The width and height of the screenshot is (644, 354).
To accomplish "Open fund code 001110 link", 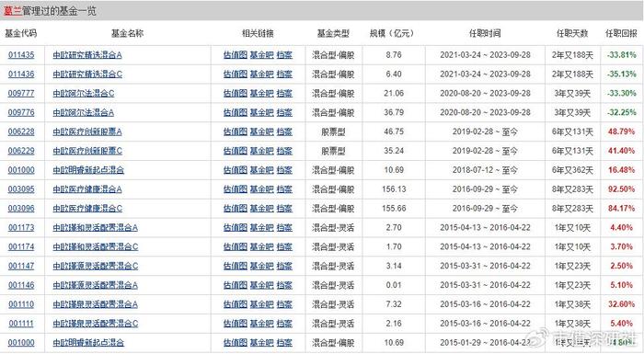I will click(21, 304).
